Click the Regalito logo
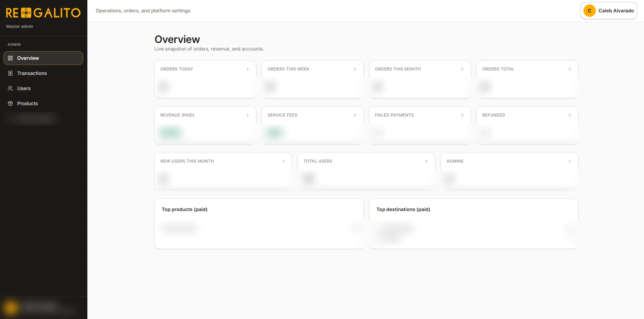Viewport: 644px width, 319px height. 43,13
